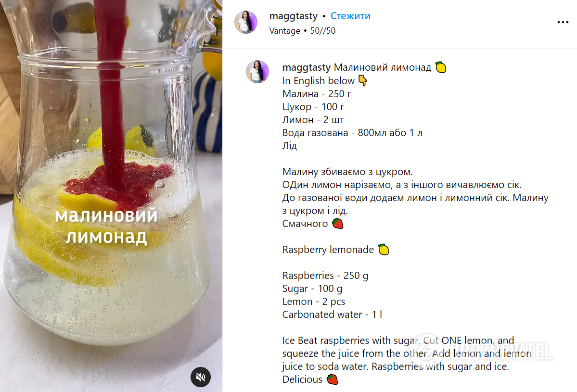Image resolution: width=577 pixels, height=392 pixels.
Task: Open the Vantage • 50//50 audio link
Action: [302, 31]
